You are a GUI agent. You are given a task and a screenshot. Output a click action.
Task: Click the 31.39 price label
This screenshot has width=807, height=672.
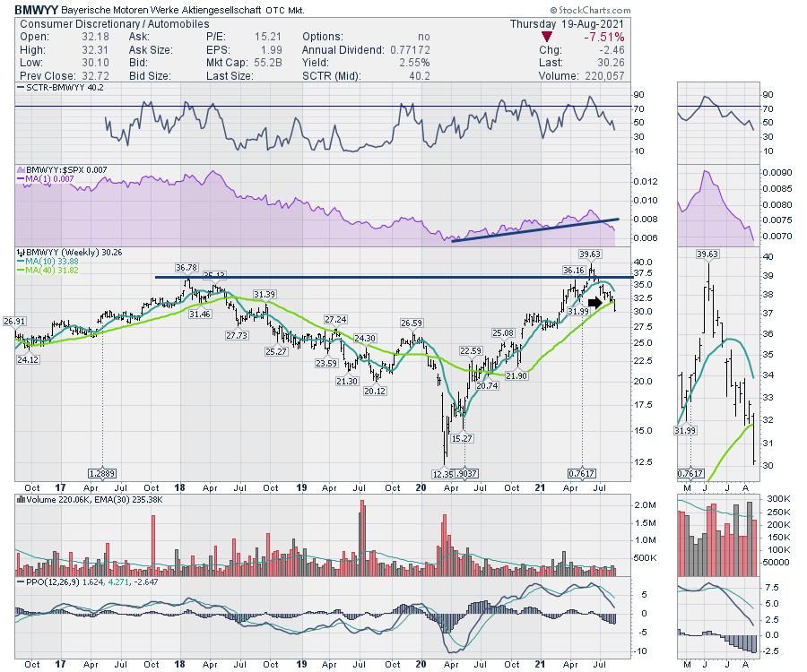tap(264, 295)
